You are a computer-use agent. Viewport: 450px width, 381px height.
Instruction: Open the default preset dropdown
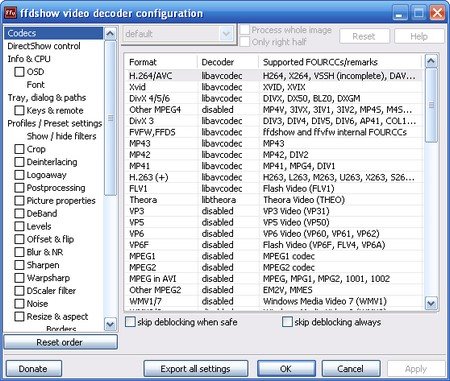[x=226, y=34]
